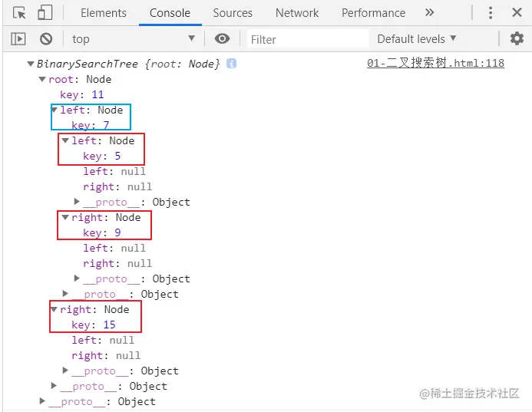Switch to the Elements tab
532x412 pixels.
[x=104, y=13]
